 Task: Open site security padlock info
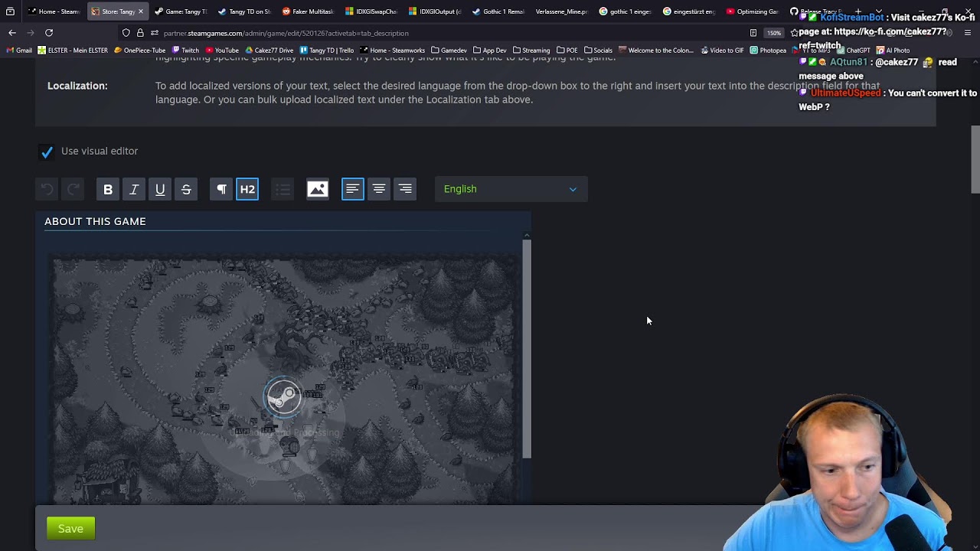[140, 33]
